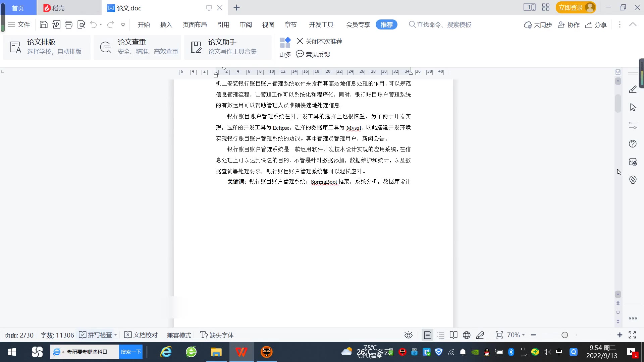The width and height of the screenshot is (644, 362).
Task: Open the 页面布局 Page Layout tab
Action: (x=195, y=24)
